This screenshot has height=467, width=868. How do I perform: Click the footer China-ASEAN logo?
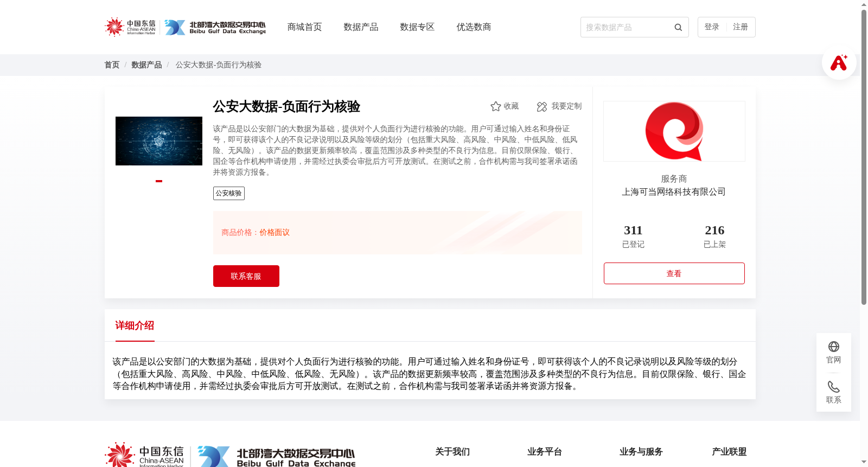tap(145, 455)
